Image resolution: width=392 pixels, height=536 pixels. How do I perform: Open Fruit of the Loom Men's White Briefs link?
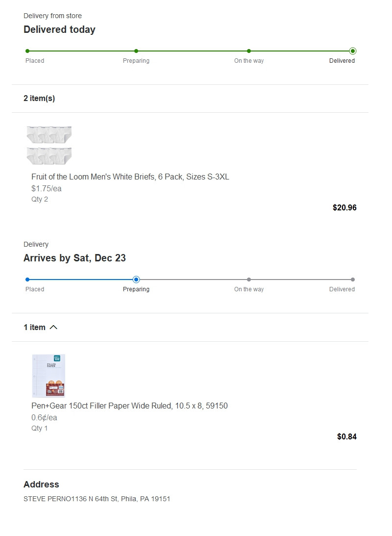click(x=130, y=177)
